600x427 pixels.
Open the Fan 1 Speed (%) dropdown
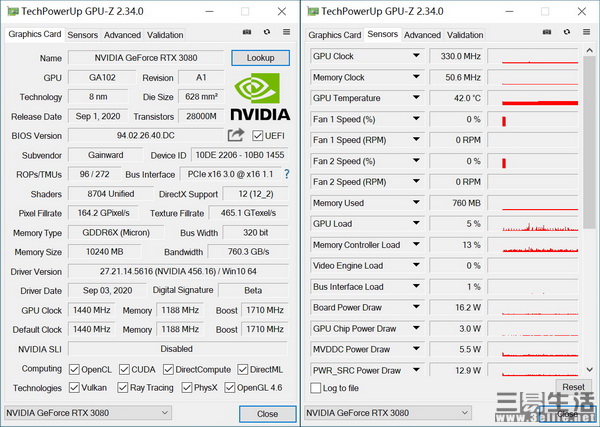tap(416, 119)
